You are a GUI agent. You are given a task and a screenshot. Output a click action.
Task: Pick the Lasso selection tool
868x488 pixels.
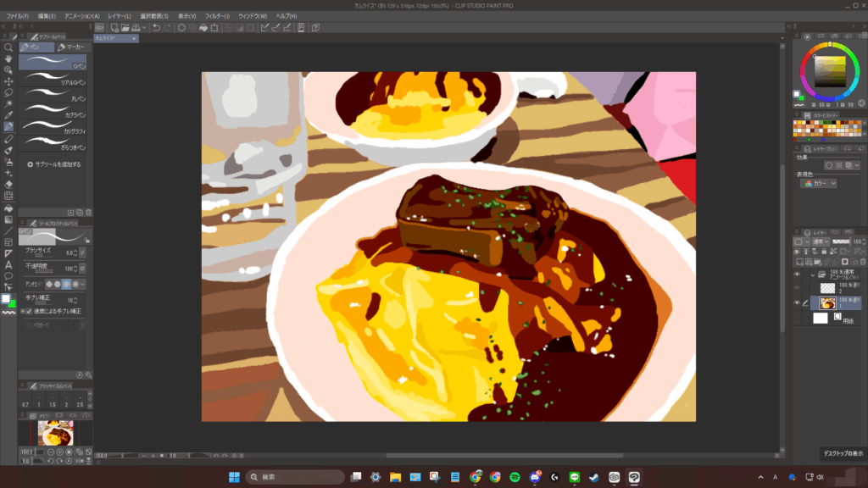pos(8,91)
